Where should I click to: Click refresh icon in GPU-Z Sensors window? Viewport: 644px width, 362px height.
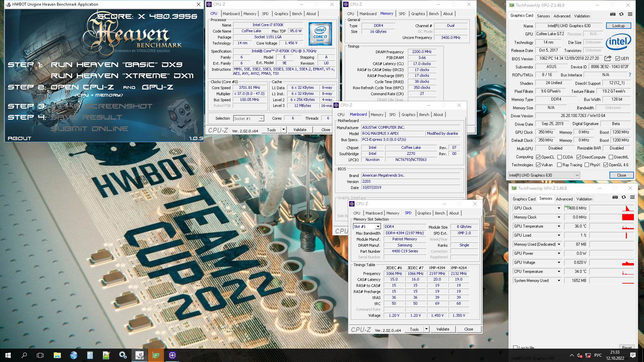point(624,197)
